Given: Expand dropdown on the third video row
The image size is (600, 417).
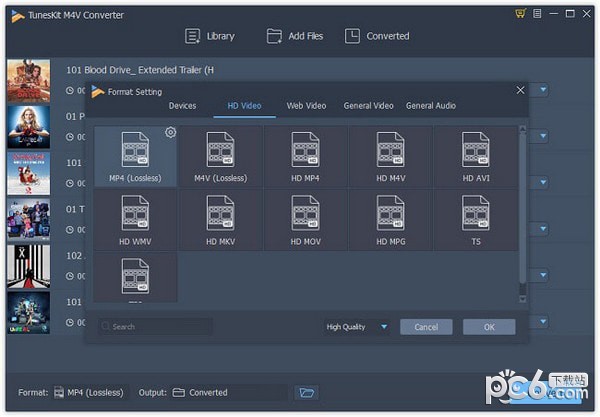Looking at the screenshot, I should [543, 182].
